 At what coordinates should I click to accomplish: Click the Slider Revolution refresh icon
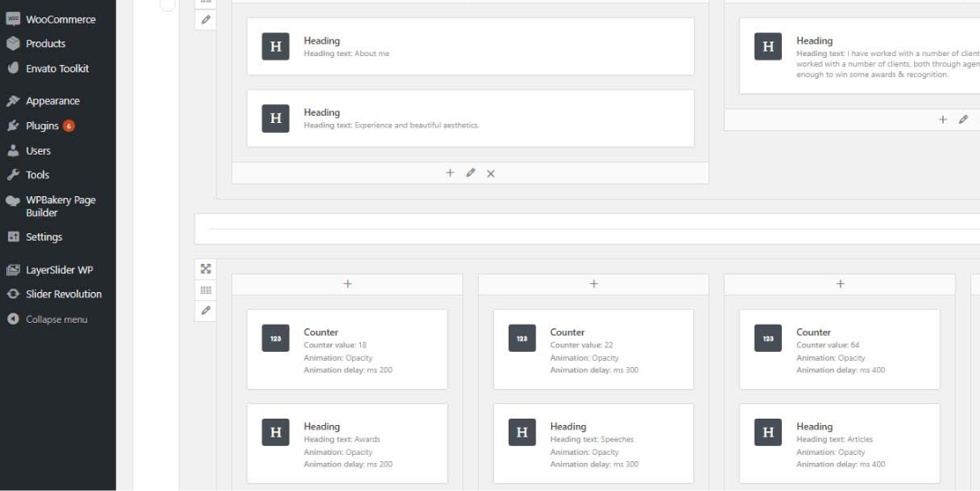pos(14,294)
